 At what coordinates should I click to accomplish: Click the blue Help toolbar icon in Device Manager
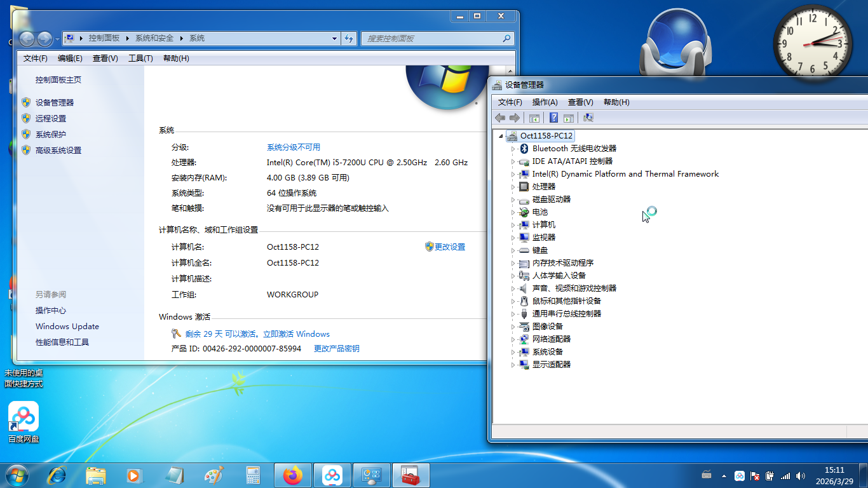[x=553, y=118]
